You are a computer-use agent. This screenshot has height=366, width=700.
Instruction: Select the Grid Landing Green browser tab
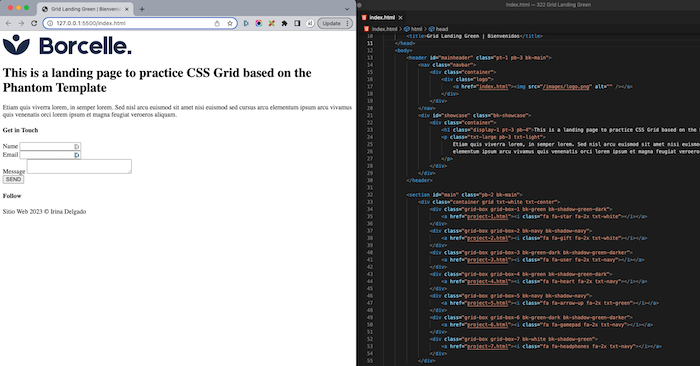(85, 9)
